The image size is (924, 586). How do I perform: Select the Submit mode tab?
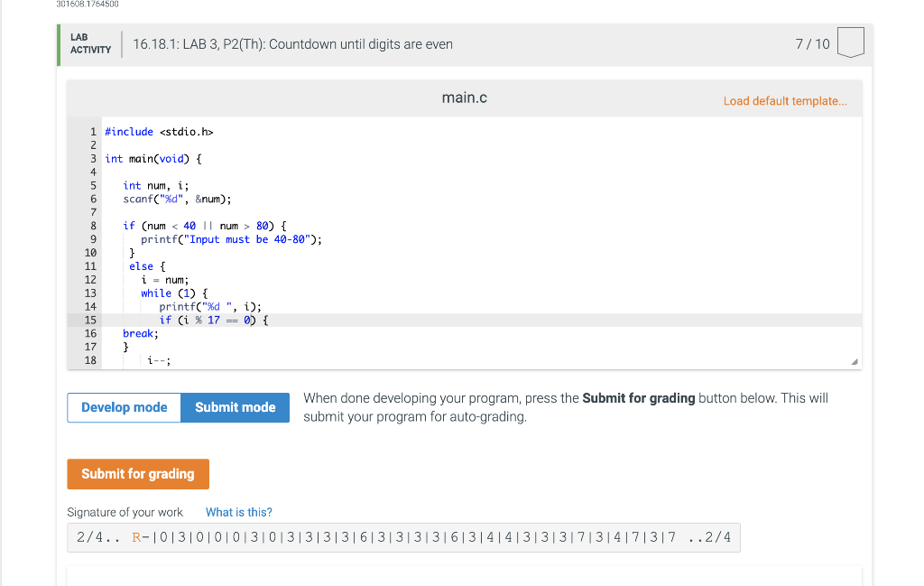[x=236, y=407]
